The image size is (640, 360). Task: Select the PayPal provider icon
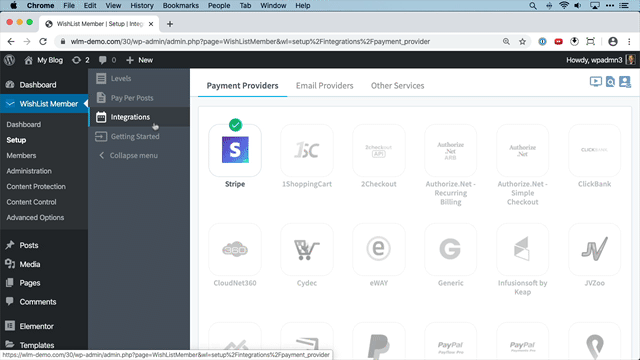point(379,341)
